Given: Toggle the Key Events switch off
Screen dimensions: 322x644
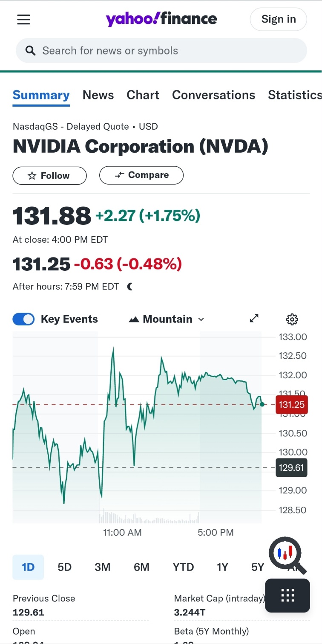Looking at the screenshot, I should (x=23, y=319).
